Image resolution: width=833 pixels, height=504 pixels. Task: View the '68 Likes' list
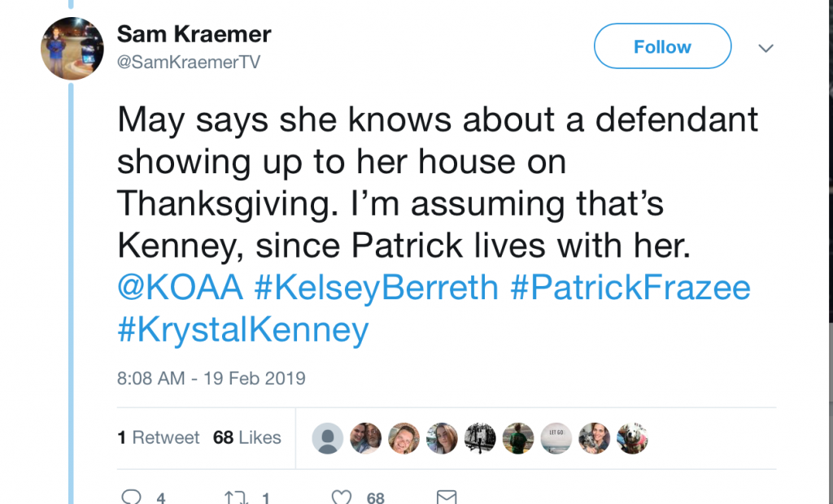pyautogui.click(x=247, y=437)
